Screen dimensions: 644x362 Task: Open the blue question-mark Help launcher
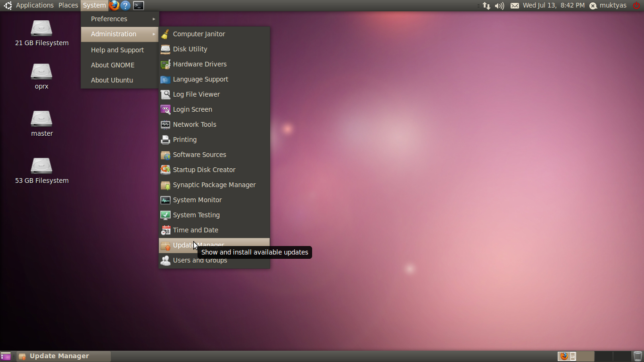pos(125,6)
